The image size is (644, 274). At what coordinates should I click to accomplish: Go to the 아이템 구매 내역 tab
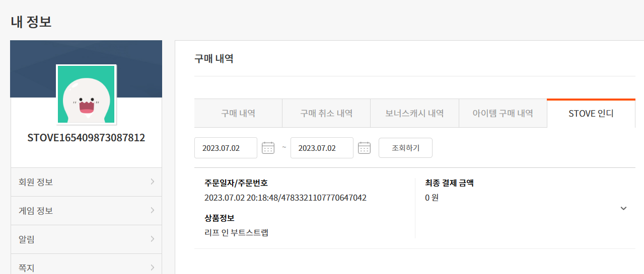[503, 113]
